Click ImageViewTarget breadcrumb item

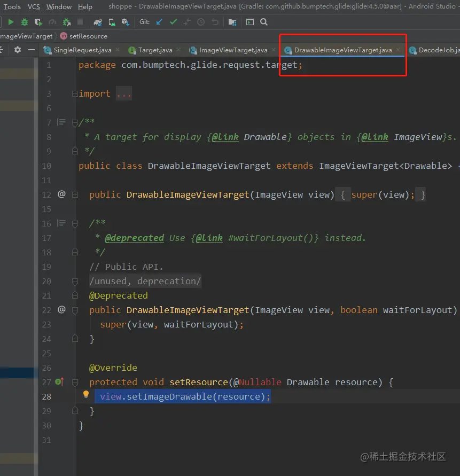point(26,36)
